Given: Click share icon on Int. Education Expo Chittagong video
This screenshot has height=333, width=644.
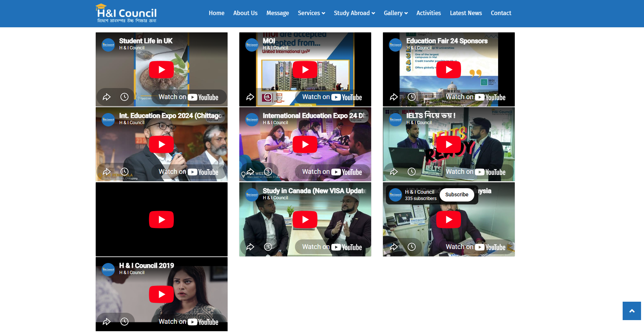Looking at the screenshot, I should click(107, 172).
